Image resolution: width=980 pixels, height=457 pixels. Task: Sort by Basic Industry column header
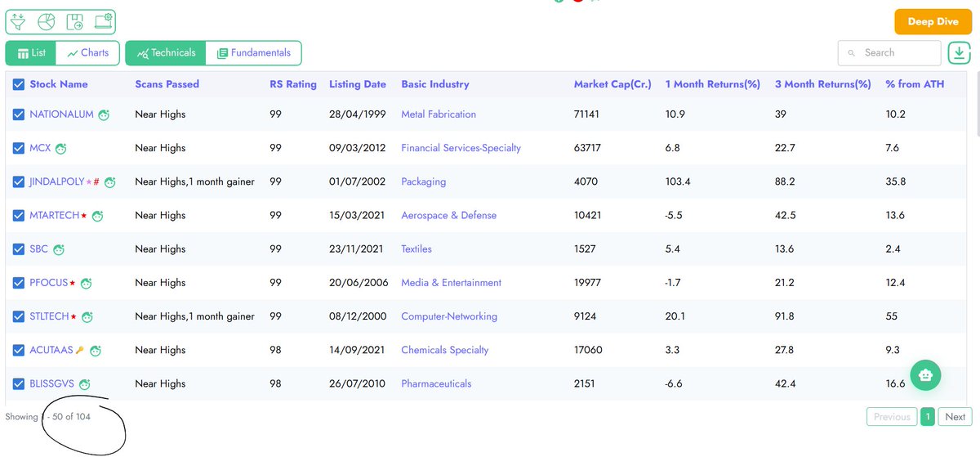(435, 84)
